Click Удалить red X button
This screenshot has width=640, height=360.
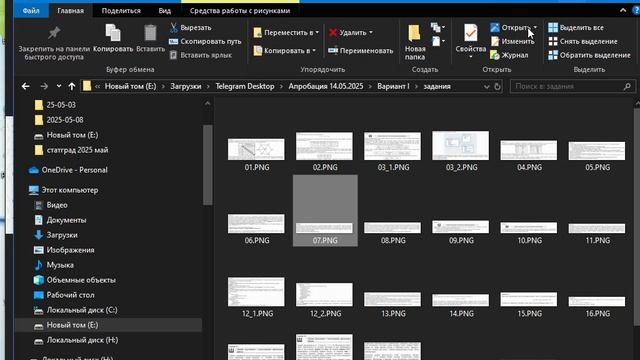[x=348, y=32]
